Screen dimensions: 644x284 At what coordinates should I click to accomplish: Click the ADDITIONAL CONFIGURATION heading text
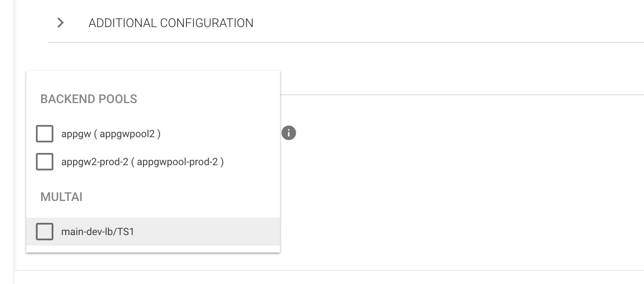pos(171,23)
